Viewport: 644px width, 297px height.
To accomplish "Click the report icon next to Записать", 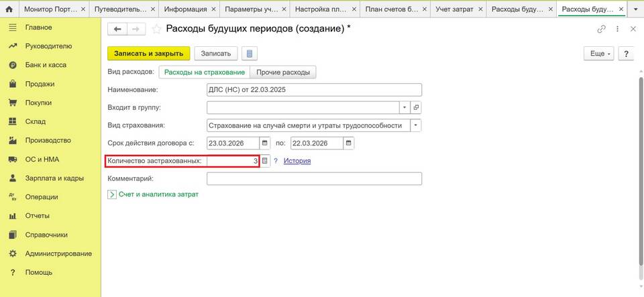I will click(x=250, y=54).
